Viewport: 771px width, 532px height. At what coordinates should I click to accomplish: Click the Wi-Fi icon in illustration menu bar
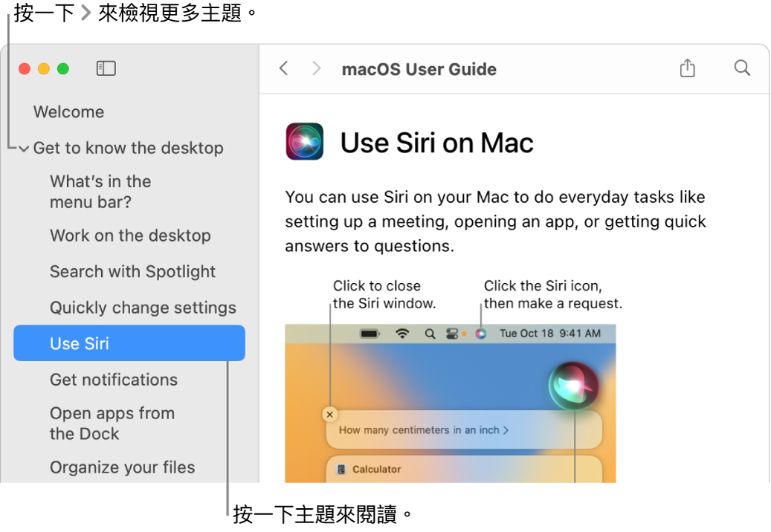[402, 334]
